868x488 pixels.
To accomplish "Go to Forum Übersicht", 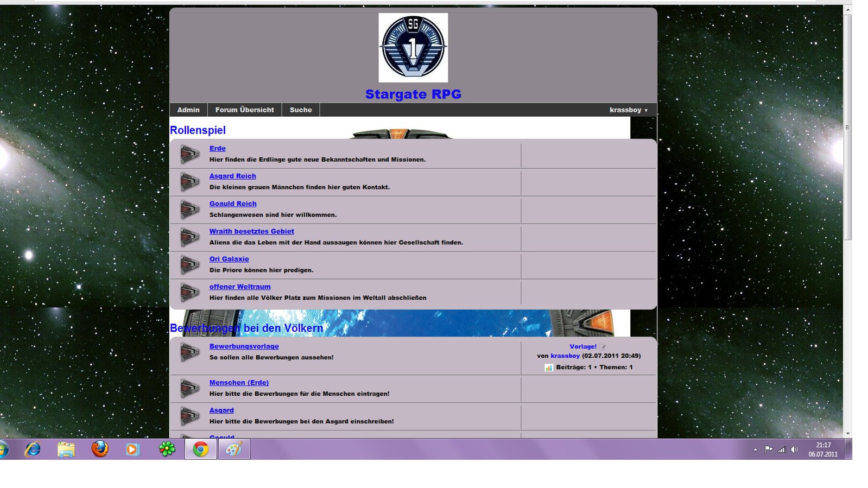I will pos(244,110).
